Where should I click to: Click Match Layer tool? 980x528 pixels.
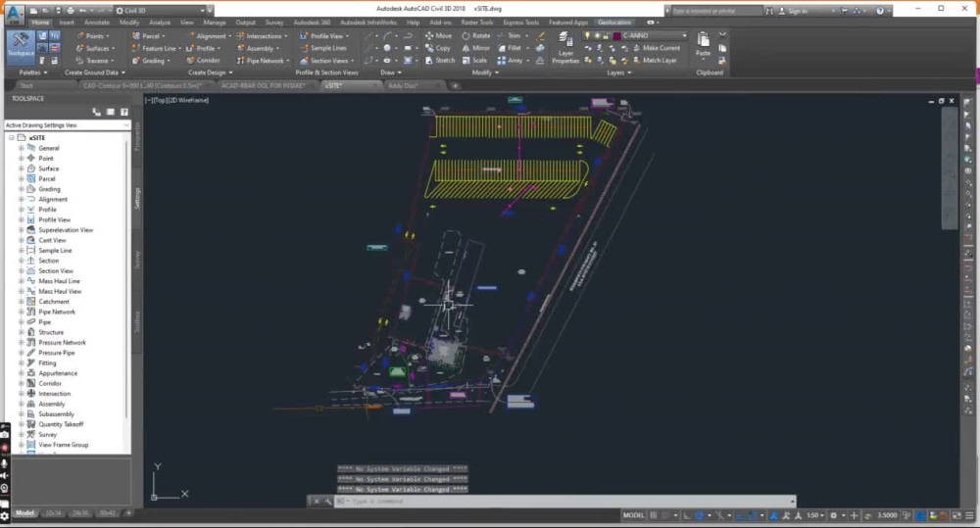[655, 61]
